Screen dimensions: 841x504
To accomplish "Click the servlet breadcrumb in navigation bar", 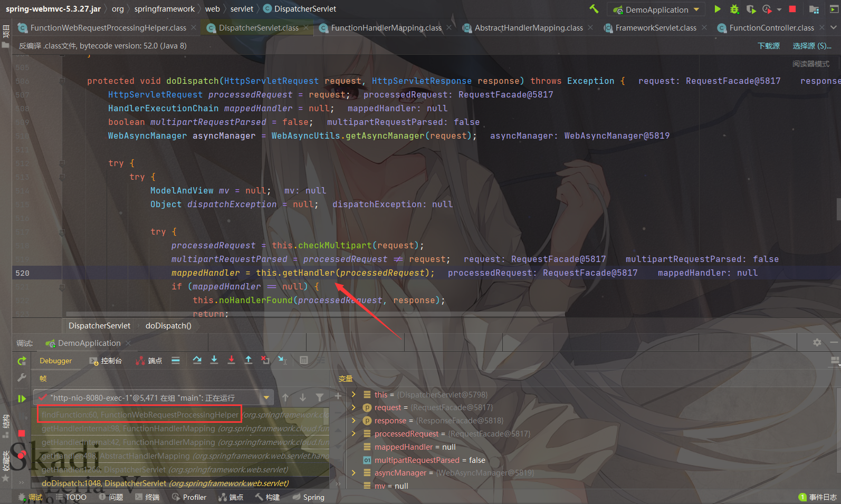I will tap(242, 9).
